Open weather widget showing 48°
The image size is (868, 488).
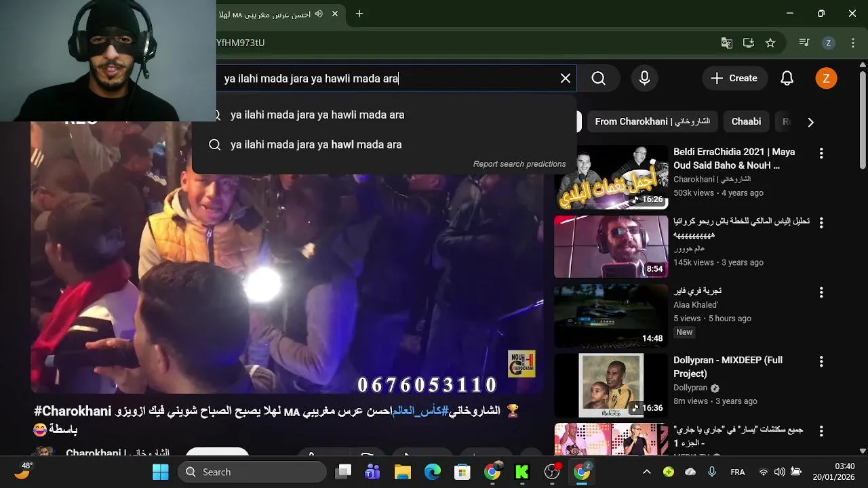[x=24, y=471]
